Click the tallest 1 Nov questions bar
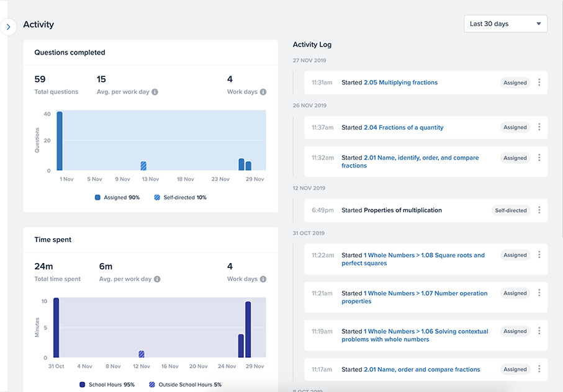Viewport: 563px width, 392px height. pyautogui.click(x=60, y=141)
